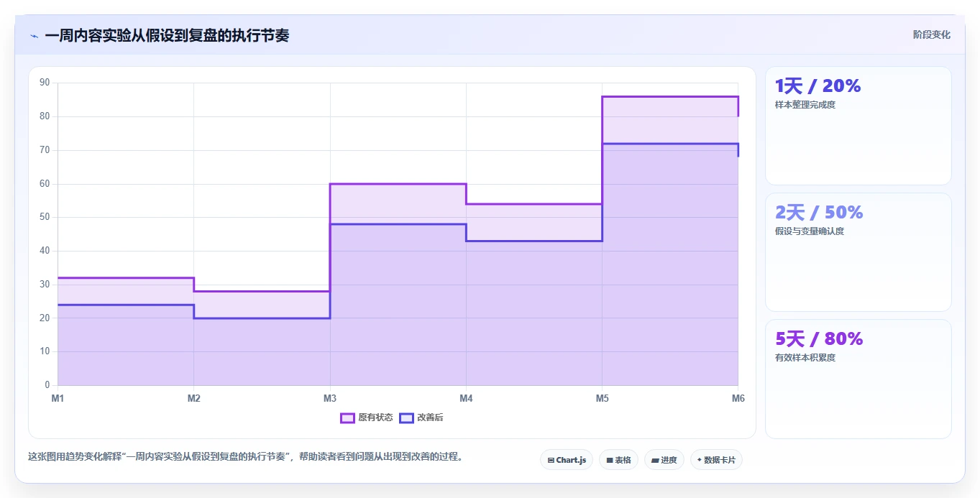Viewport: 980px width, 498px height.
Task: Click the M5 x-axis label
Action: (602, 398)
